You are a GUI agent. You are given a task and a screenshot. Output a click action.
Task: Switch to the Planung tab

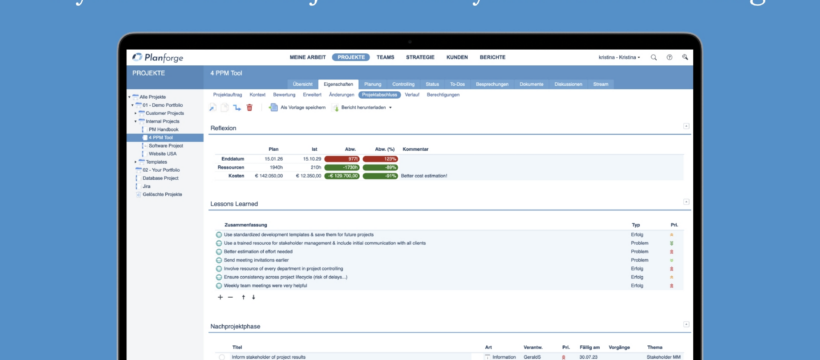pos(373,84)
